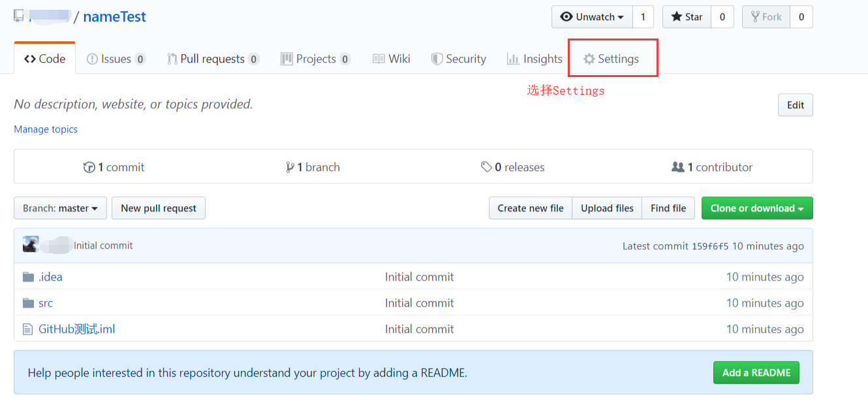Click the star icon to star nameTest
Viewport: 868px width, 408px height.
pyautogui.click(x=679, y=16)
